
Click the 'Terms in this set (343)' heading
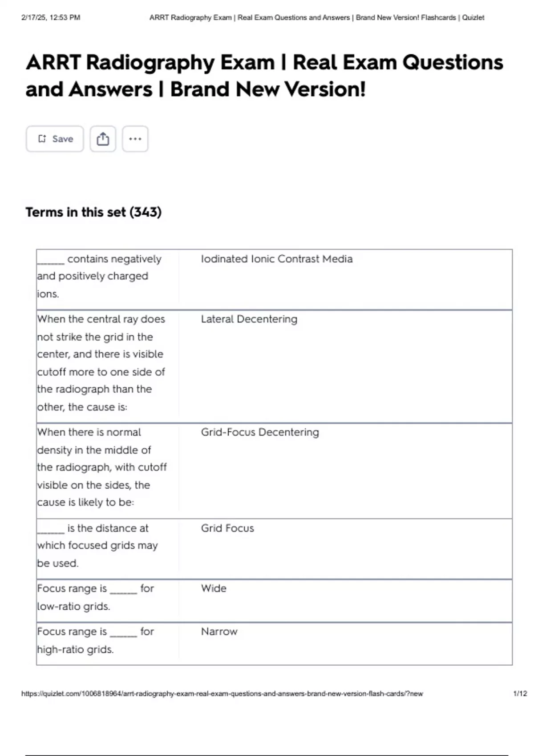[93, 212]
